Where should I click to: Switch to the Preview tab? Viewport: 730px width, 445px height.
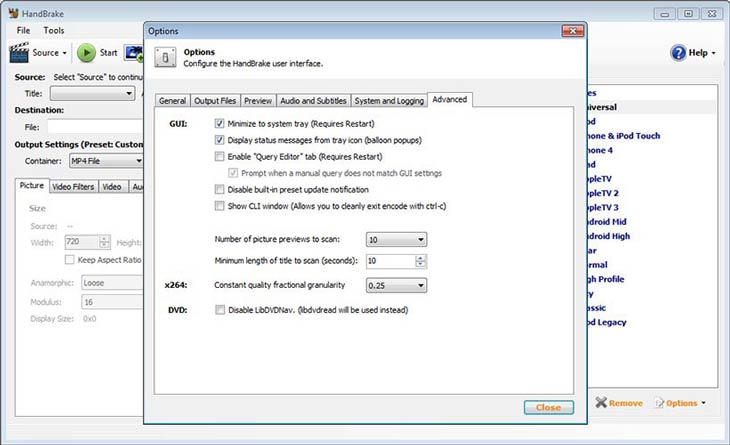click(258, 101)
